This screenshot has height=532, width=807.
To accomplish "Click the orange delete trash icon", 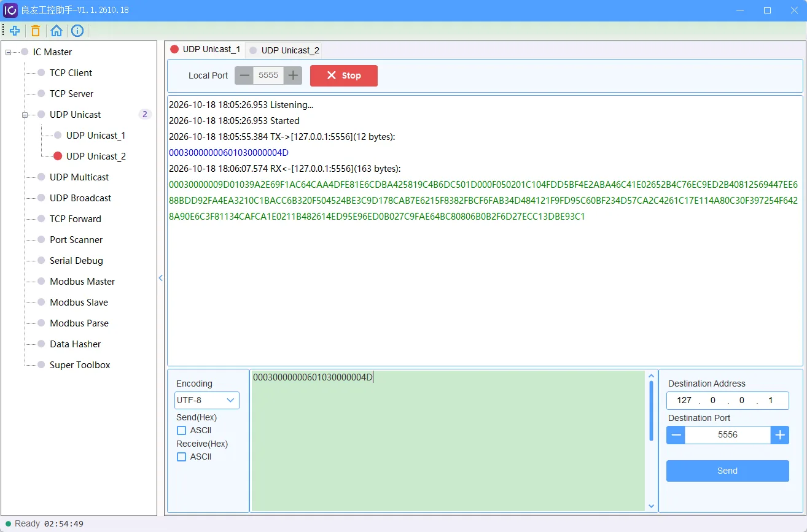I will (36, 31).
